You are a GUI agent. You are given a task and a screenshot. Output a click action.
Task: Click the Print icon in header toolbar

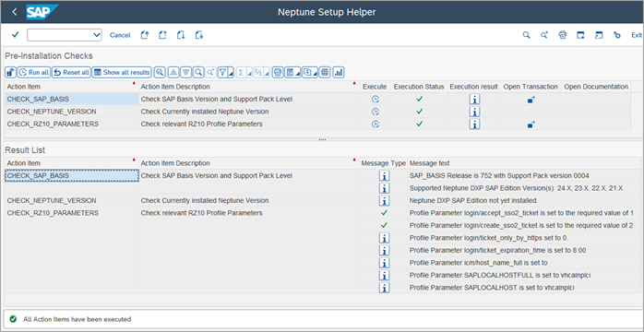pyautogui.click(x=563, y=35)
